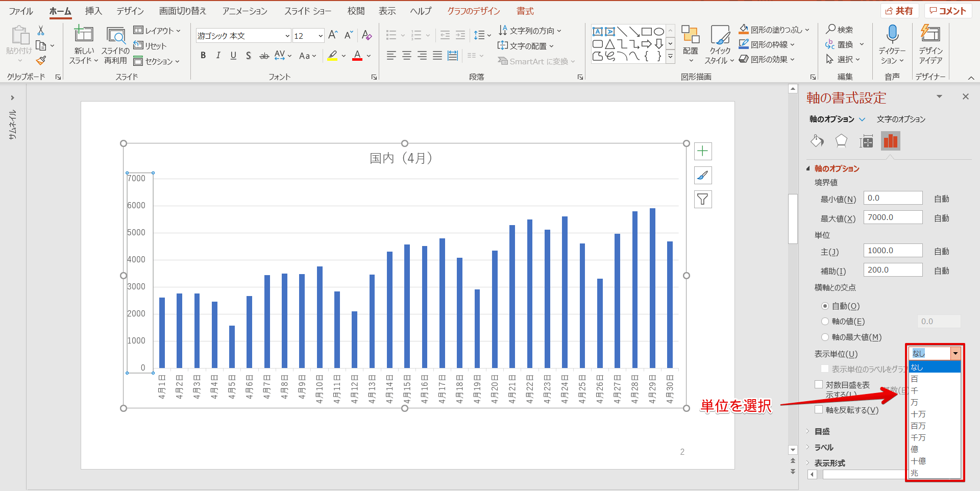Click the Dictate microphone icon

click(892, 34)
